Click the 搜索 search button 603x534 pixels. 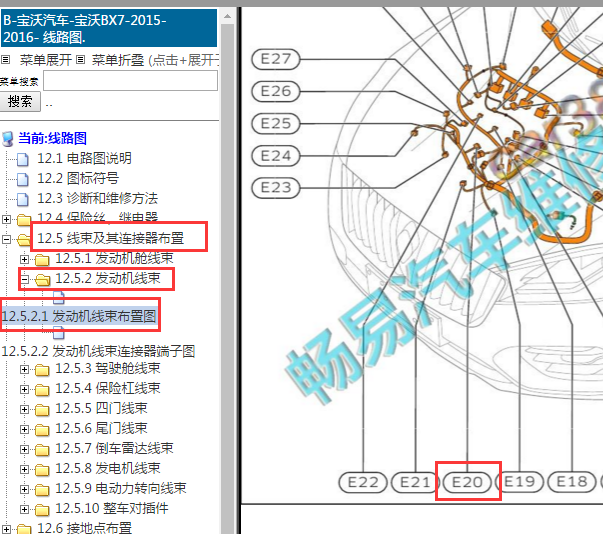tap(20, 101)
